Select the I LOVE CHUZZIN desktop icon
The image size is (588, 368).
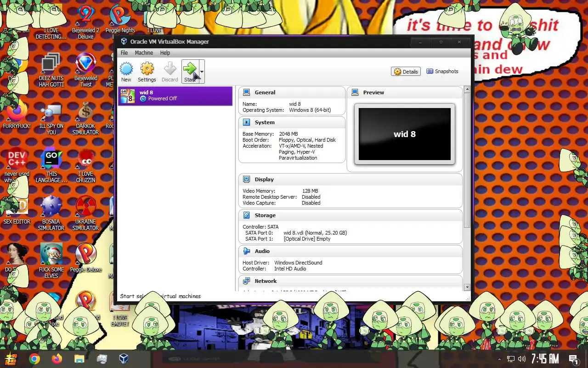[85, 166]
